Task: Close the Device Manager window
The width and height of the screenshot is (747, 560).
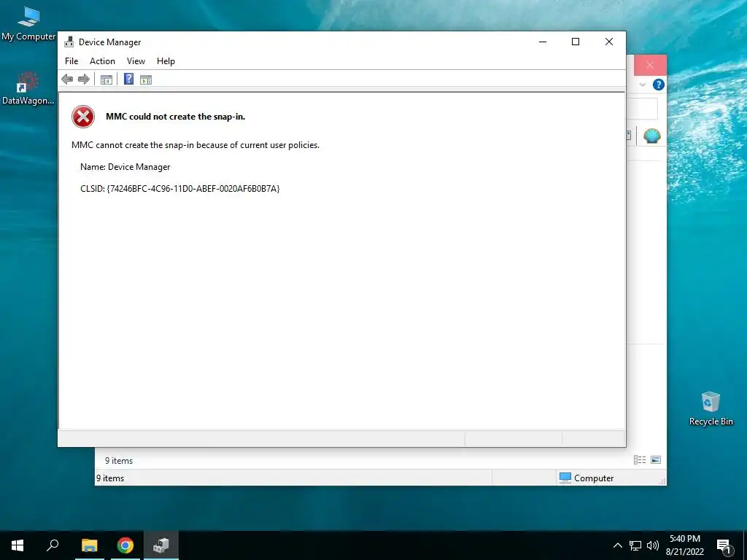Action: tap(609, 42)
